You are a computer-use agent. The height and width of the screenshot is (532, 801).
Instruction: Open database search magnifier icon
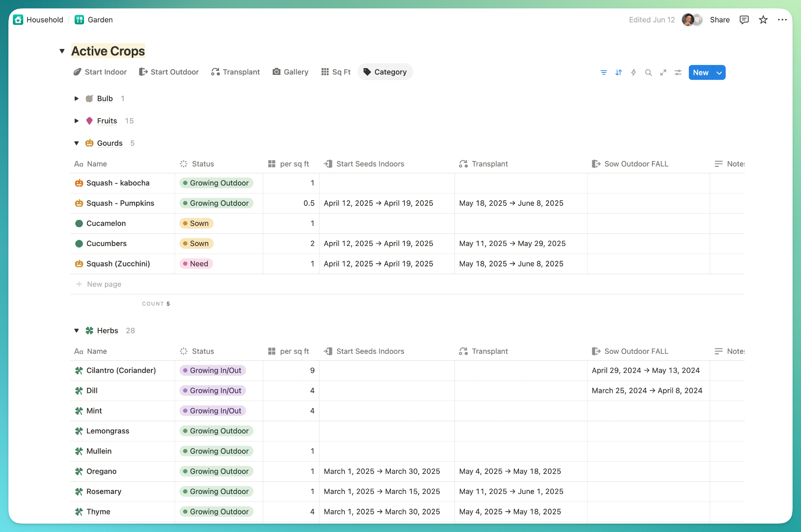coord(648,73)
